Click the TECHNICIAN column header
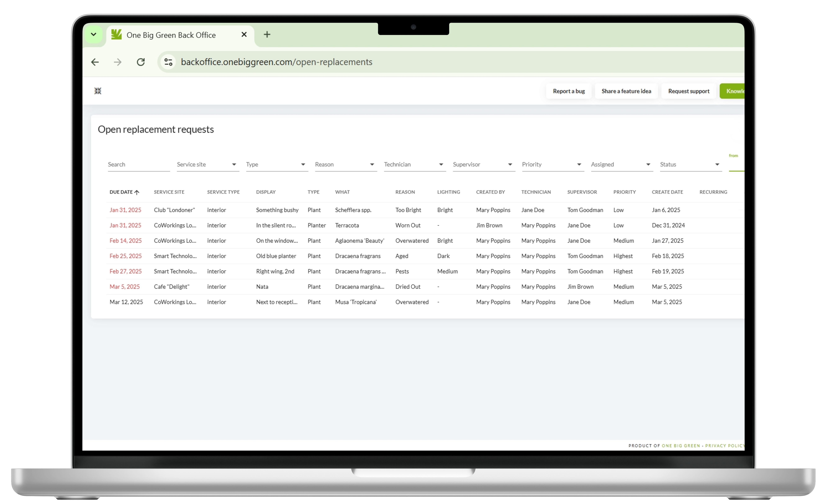The width and height of the screenshot is (825, 504). [x=536, y=192]
